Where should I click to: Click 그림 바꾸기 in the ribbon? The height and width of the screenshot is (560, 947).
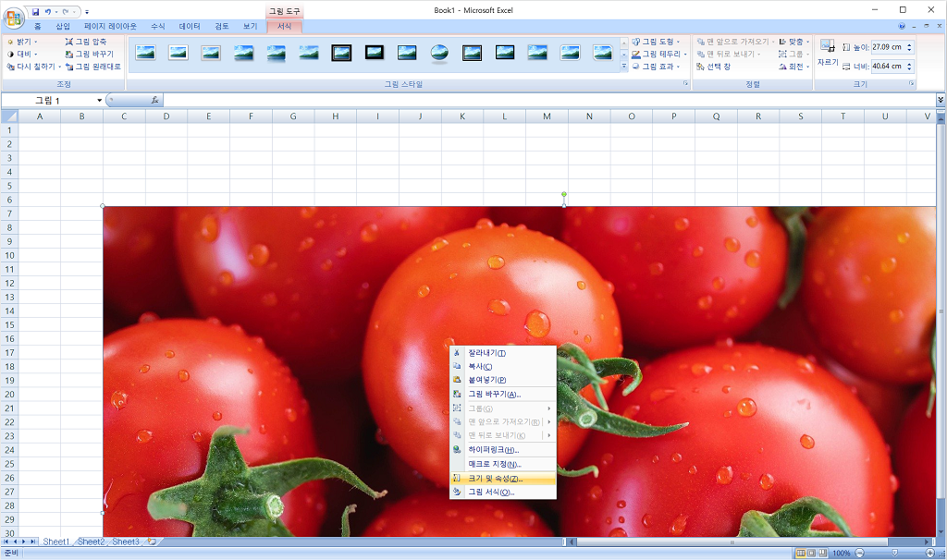(90, 55)
